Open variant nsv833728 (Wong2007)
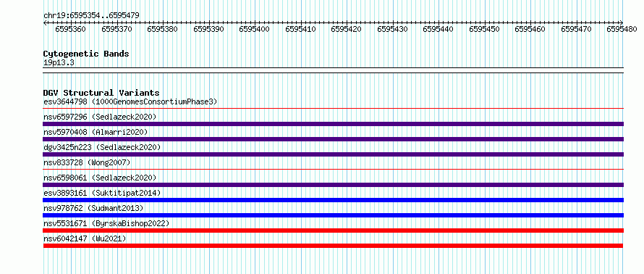Viewport: 644px width, 274px height. tap(87, 162)
